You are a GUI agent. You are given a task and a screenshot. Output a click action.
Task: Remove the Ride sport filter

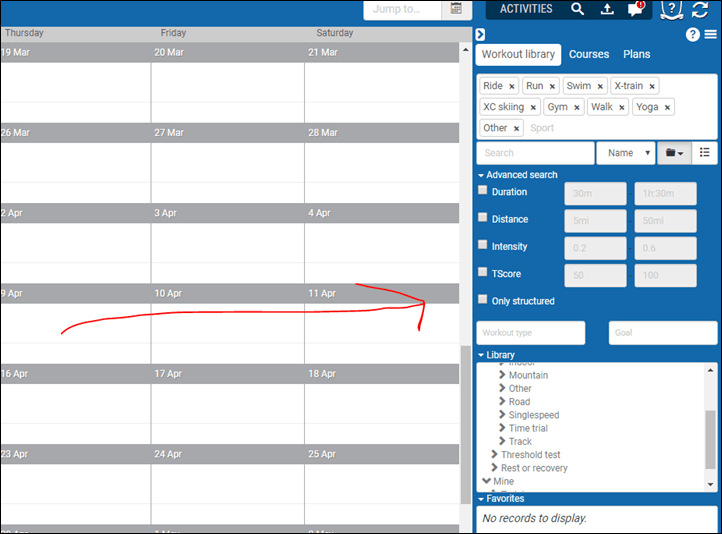click(x=511, y=87)
